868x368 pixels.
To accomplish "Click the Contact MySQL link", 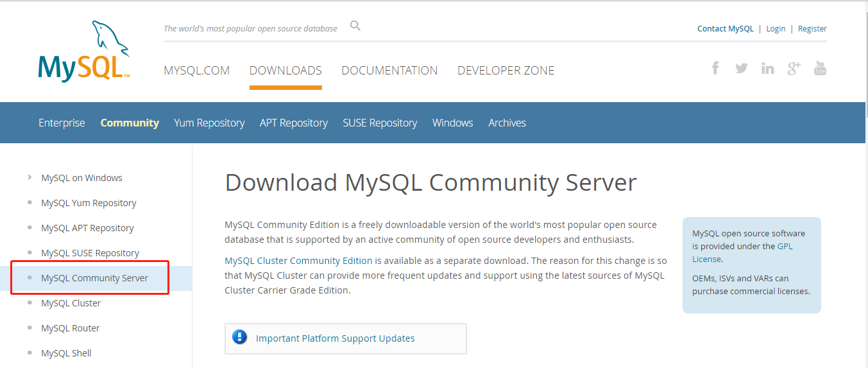I will [x=726, y=28].
